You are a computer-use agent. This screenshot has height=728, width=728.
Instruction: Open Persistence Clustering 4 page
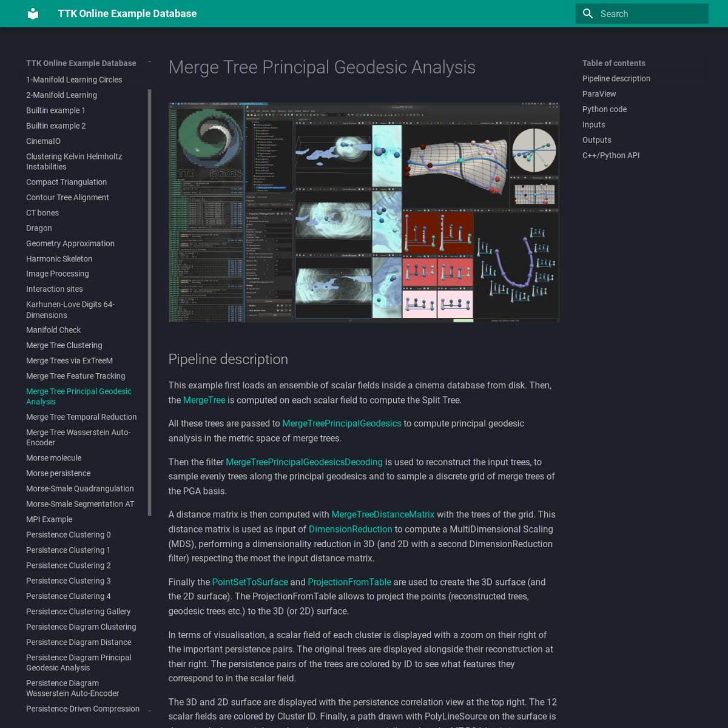pyautogui.click(x=69, y=596)
